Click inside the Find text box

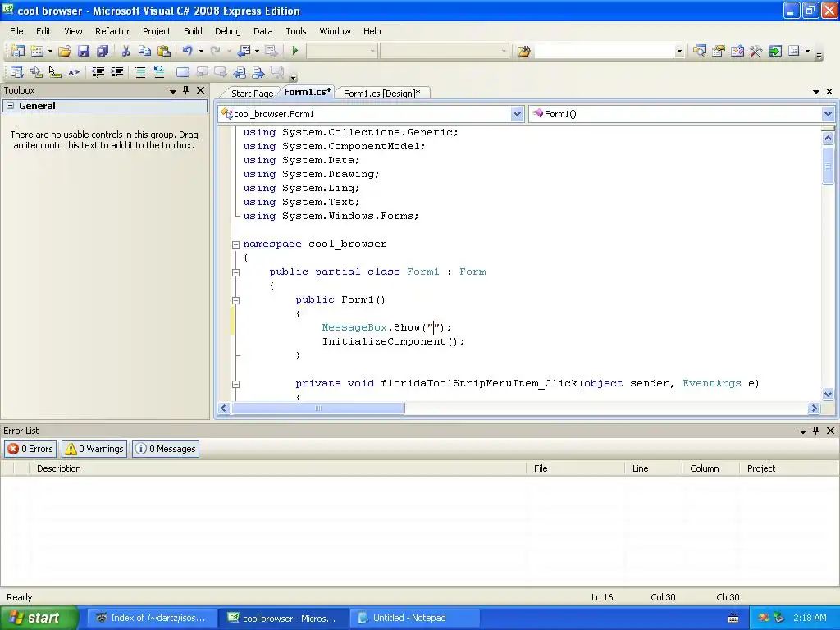point(605,51)
